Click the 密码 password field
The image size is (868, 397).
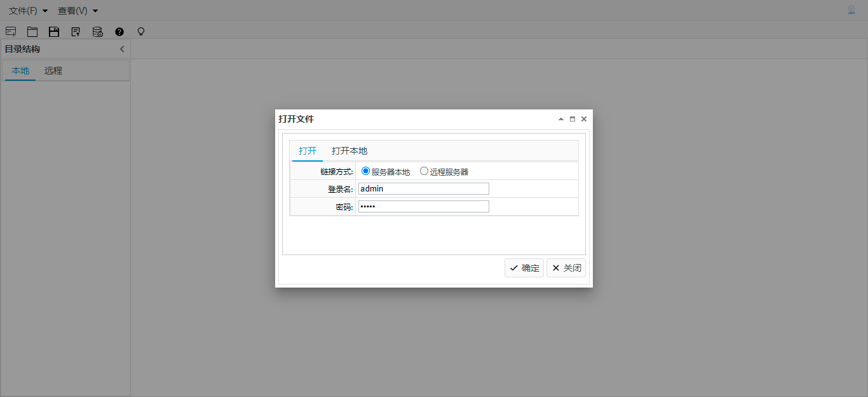pyautogui.click(x=424, y=206)
